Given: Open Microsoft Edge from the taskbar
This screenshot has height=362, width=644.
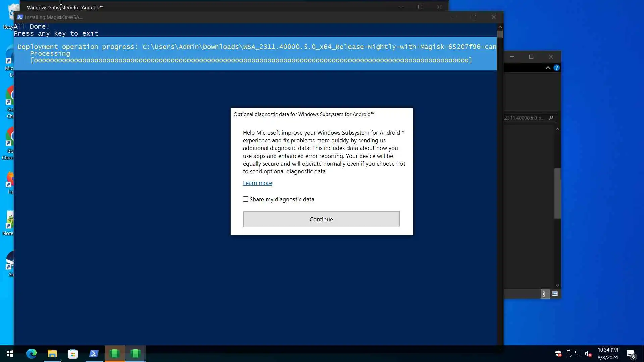Looking at the screenshot, I should click(32, 354).
